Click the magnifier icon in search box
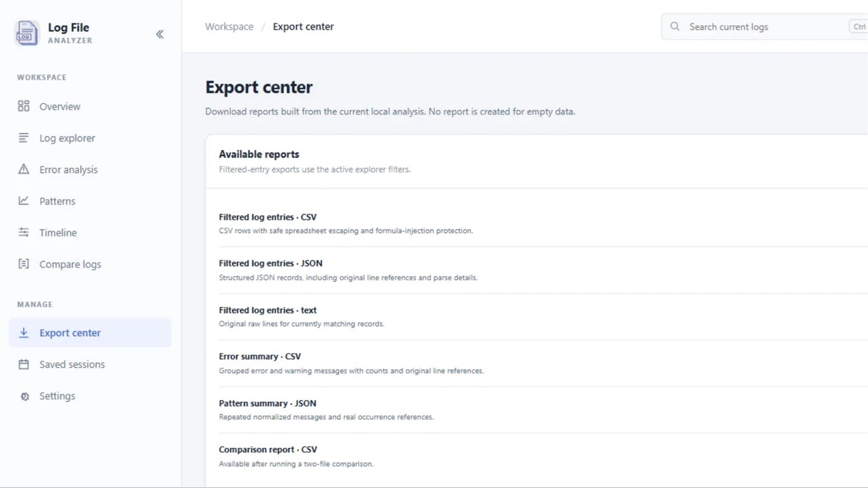868x488 pixels. click(675, 27)
